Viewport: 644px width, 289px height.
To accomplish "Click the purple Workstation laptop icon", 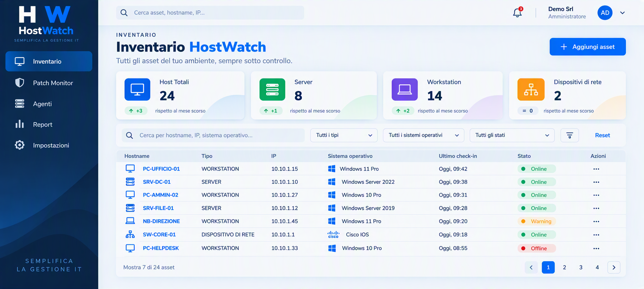I will [x=404, y=89].
